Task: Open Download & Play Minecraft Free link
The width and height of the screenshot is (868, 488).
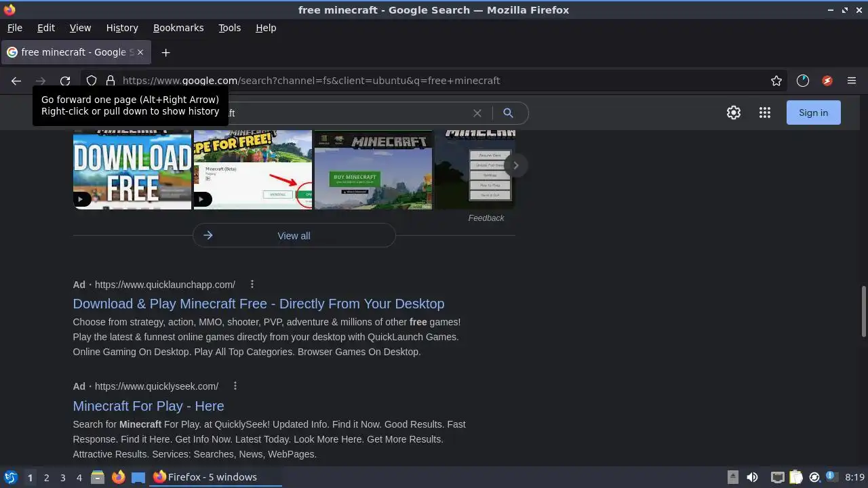Action: pyautogui.click(x=258, y=304)
